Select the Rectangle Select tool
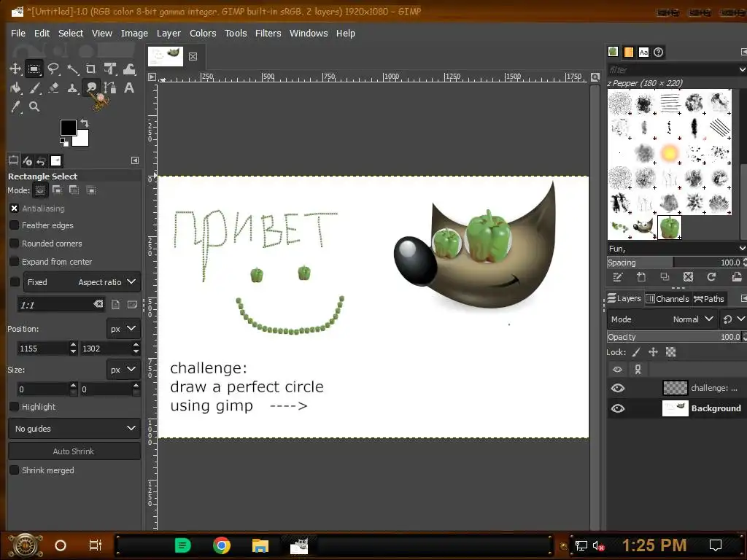 point(34,69)
